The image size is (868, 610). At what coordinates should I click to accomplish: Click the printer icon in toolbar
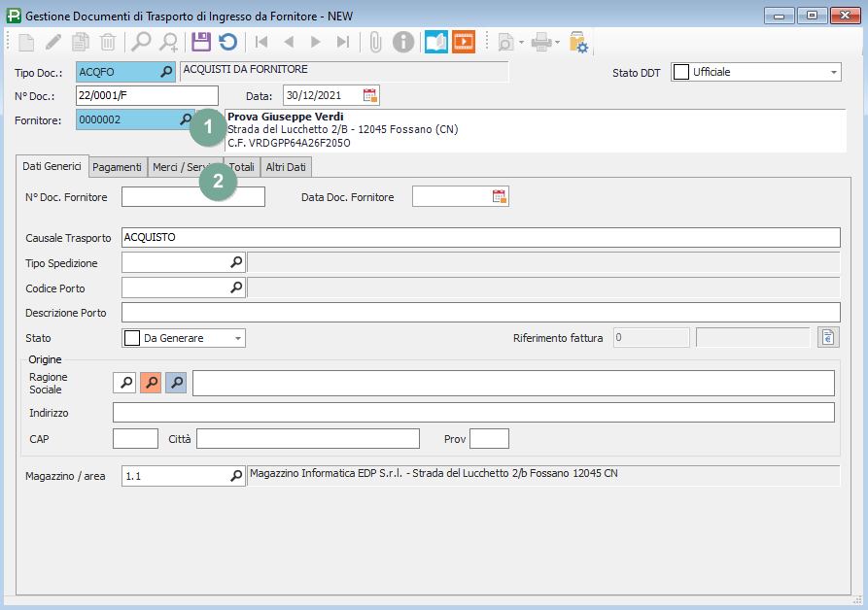coord(541,42)
